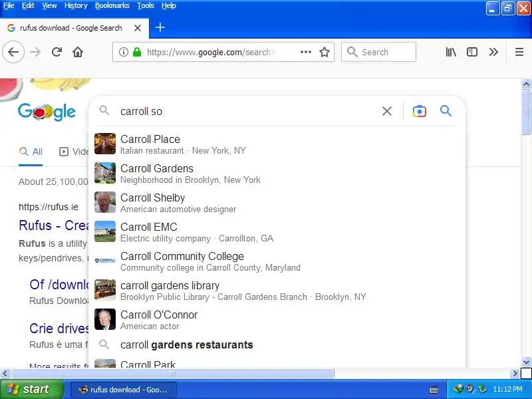Toggle the sidebar icon in toolbar
This screenshot has width=532, height=399.
(x=472, y=52)
